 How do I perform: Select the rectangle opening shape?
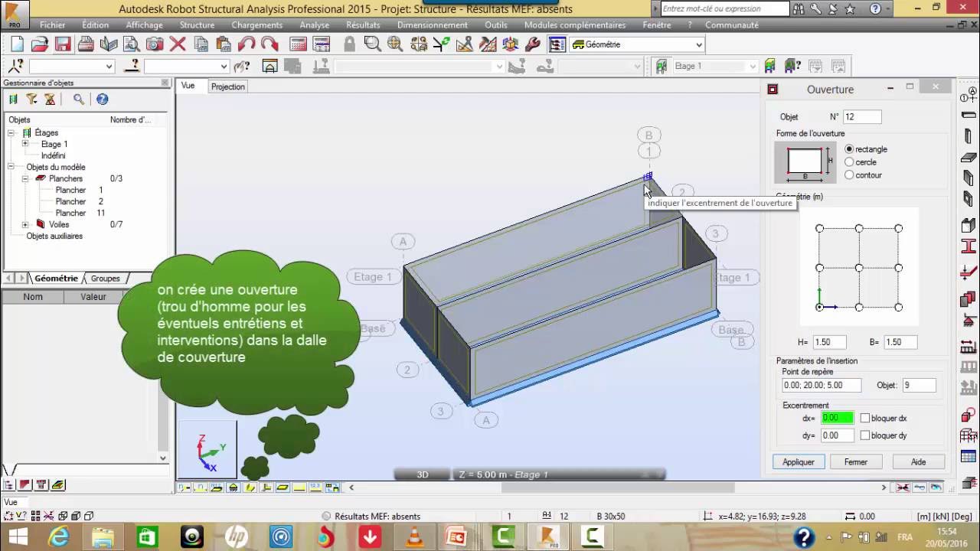pyautogui.click(x=849, y=149)
